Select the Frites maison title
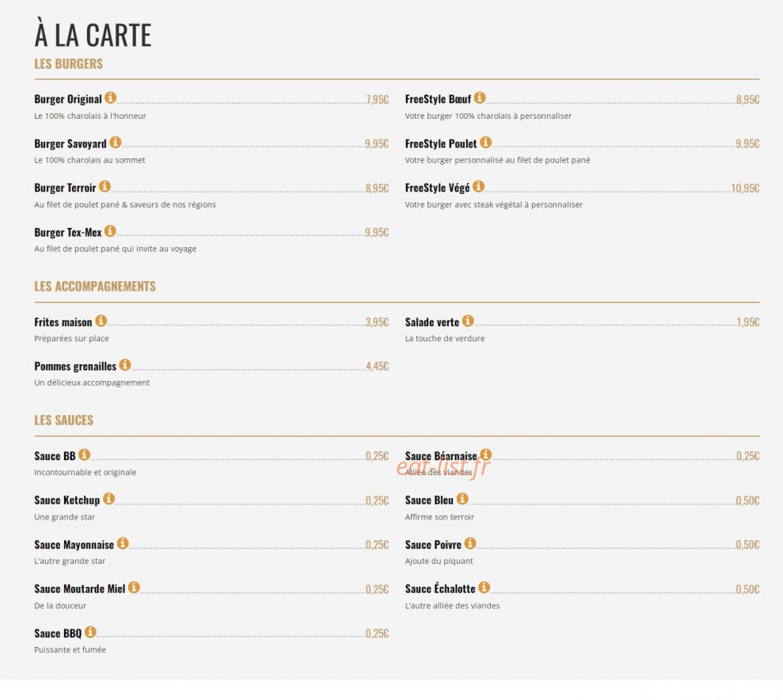The height and width of the screenshot is (700, 783). click(63, 322)
